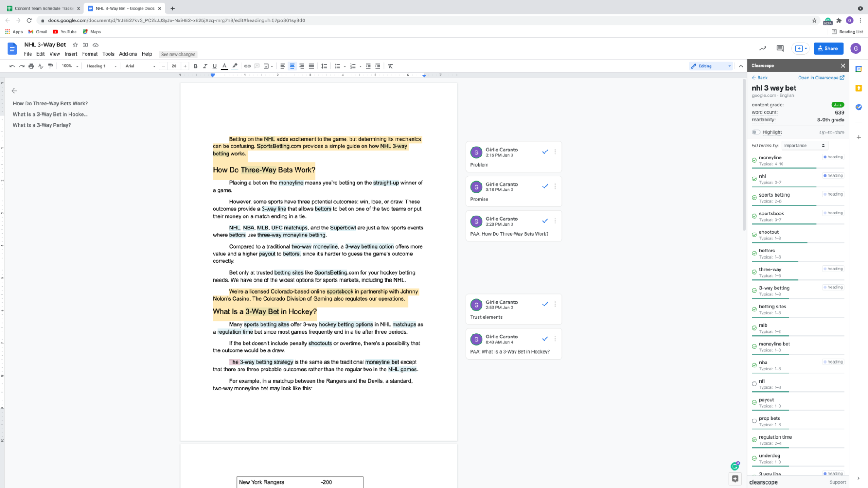Screen dimensions: 868x488
Task: Clear formatting from selected text
Action: tap(390, 66)
